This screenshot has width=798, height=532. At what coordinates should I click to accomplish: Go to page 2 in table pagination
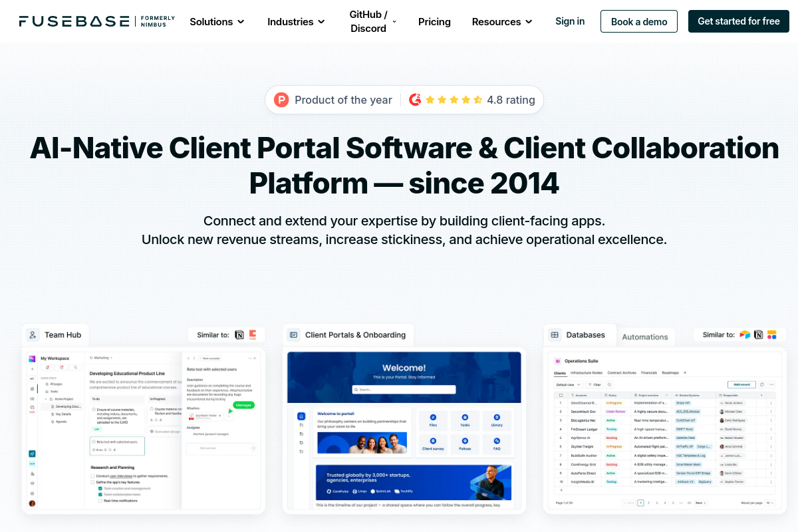point(648,503)
